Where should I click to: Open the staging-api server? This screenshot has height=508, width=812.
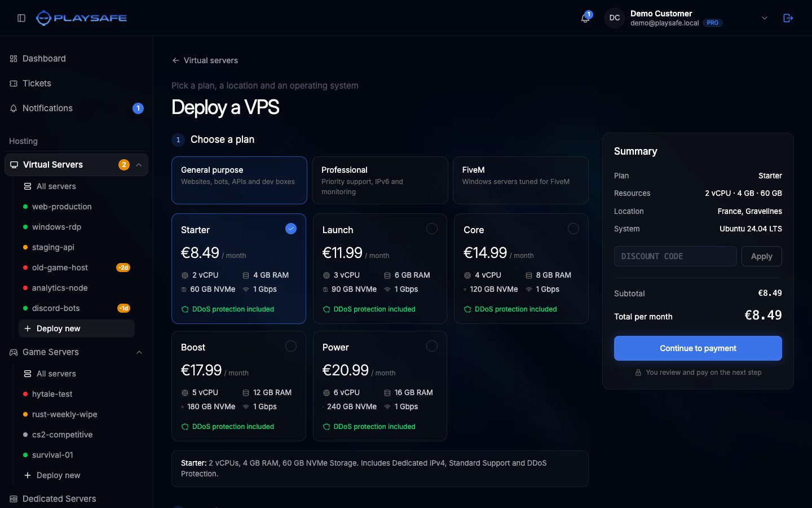(x=77, y=247)
